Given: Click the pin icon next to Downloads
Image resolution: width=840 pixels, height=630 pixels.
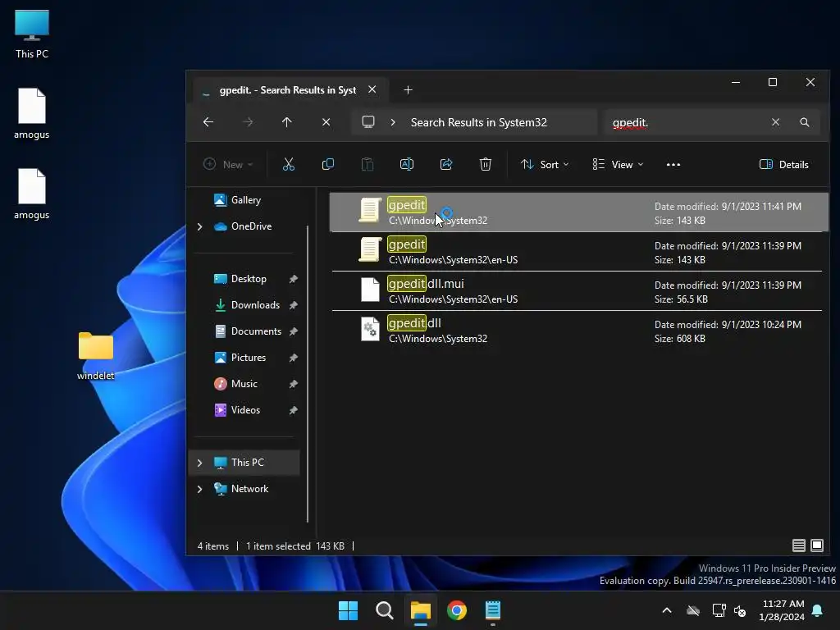Looking at the screenshot, I should (x=293, y=305).
